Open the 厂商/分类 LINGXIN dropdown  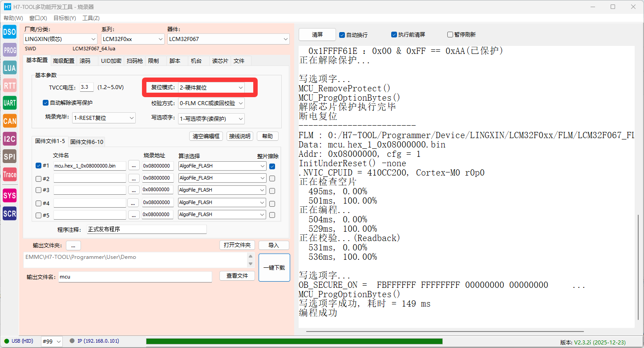tap(60, 39)
